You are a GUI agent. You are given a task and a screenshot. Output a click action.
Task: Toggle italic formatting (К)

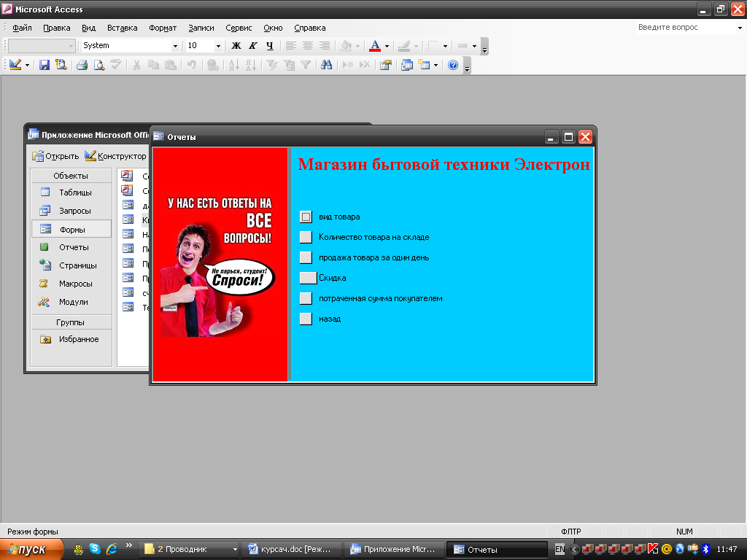tap(252, 46)
